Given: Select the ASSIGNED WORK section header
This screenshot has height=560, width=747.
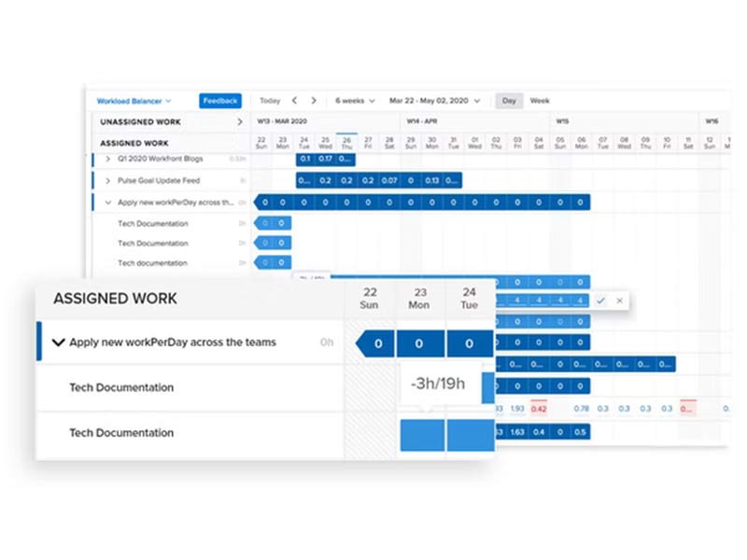Looking at the screenshot, I should (116, 299).
